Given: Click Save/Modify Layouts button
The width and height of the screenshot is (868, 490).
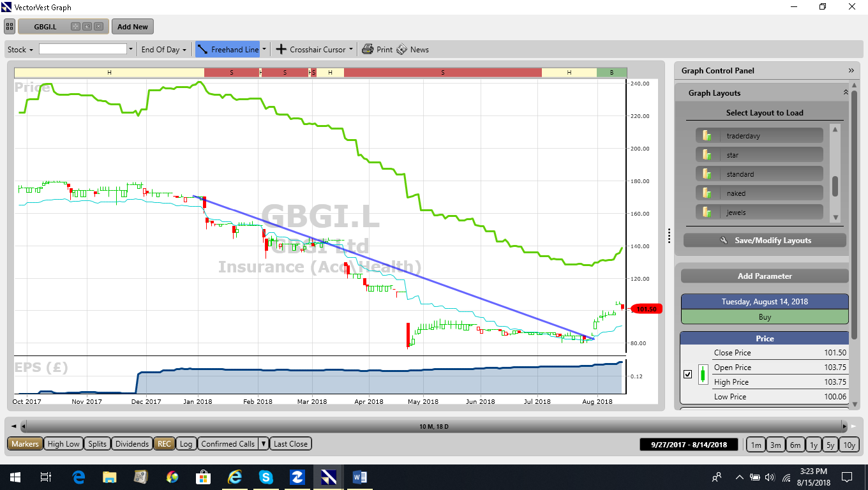Looking at the screenshot, I should [765, 241].
